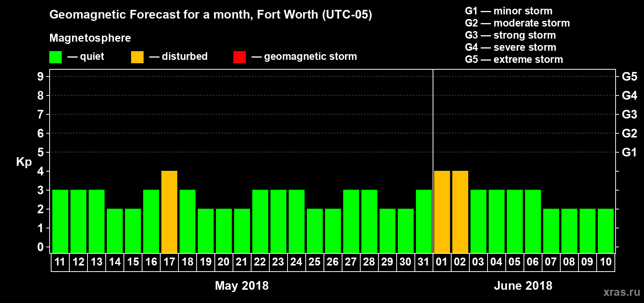
Task: Click the date label 16
Action: [x=151, y=262]
